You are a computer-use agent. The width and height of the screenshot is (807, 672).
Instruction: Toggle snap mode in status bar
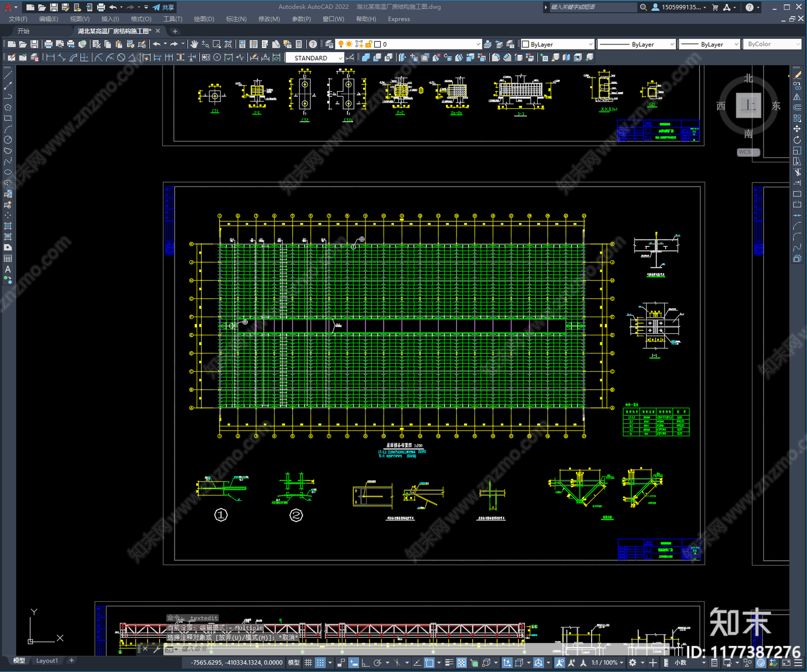pyautogui.click(x=320, y=662)
